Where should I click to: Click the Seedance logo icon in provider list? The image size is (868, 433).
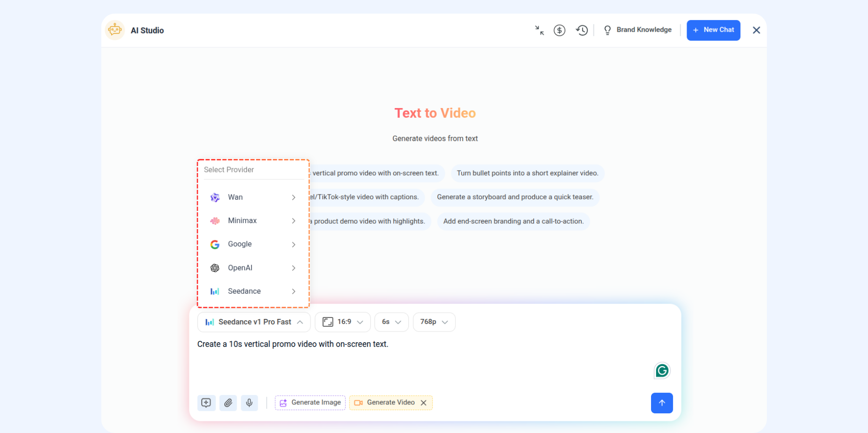tap(215, 291)
